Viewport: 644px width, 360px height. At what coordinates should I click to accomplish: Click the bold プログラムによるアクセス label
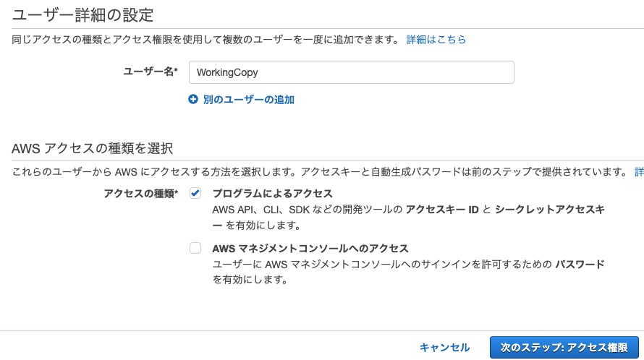272,193
